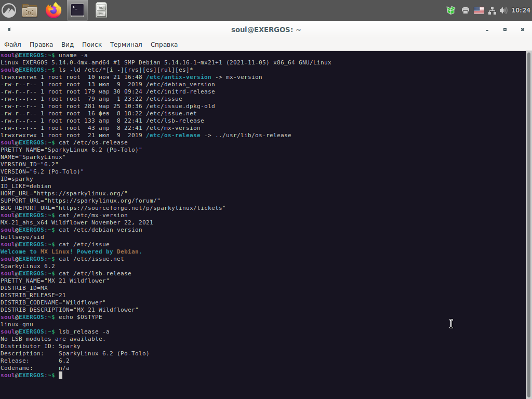Image resolution: width=532 pixels, height=399 pixels.
Task: Click 'No LSB modules are available.' line
Action: (53, 339)
